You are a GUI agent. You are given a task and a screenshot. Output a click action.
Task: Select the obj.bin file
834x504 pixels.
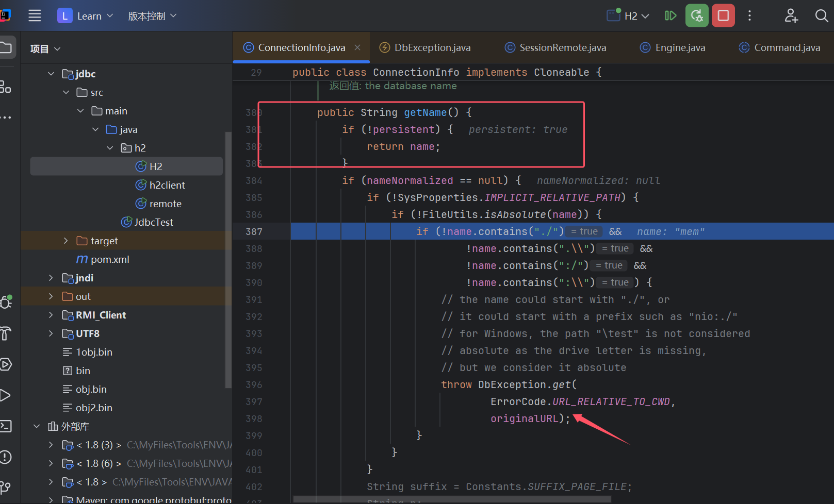(x=85, y=389)
